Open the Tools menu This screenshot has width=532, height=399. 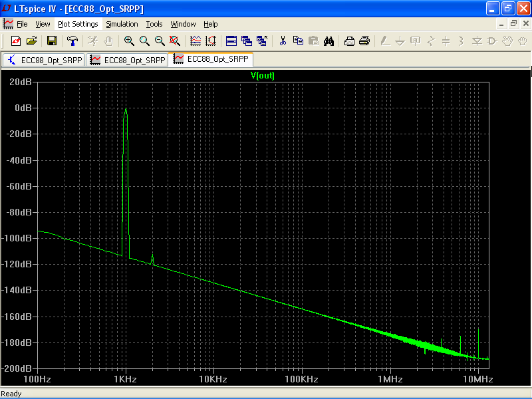point(154,24)
